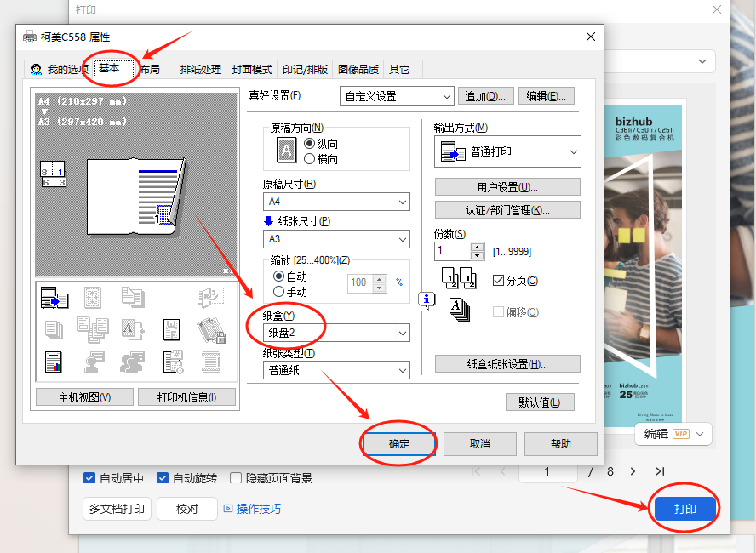Viewport: 756px width, 553px height.
Task: Open the 纸盒 paper tray dropdown
Action: (x=335, y=334)
